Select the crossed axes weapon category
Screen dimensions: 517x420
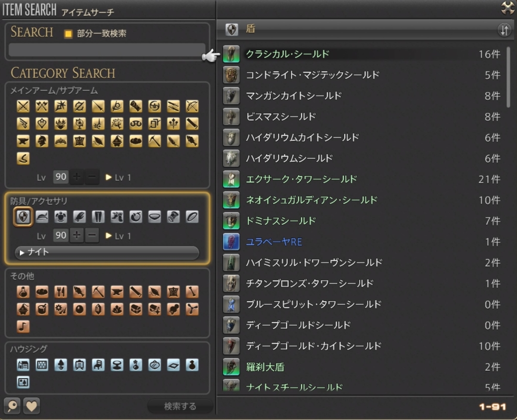click(x=42, y=105)
